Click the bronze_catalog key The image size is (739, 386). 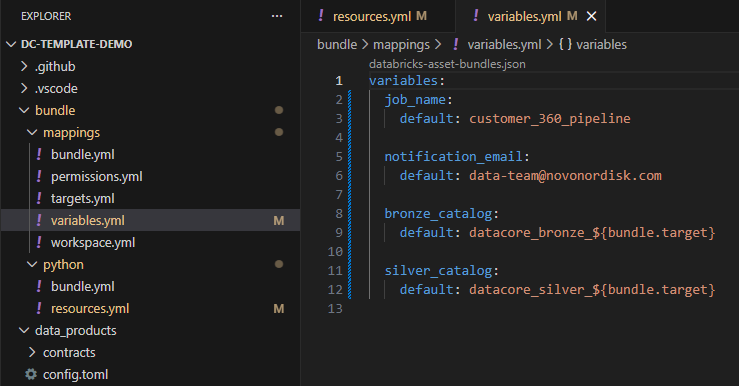tap(438, 214)
